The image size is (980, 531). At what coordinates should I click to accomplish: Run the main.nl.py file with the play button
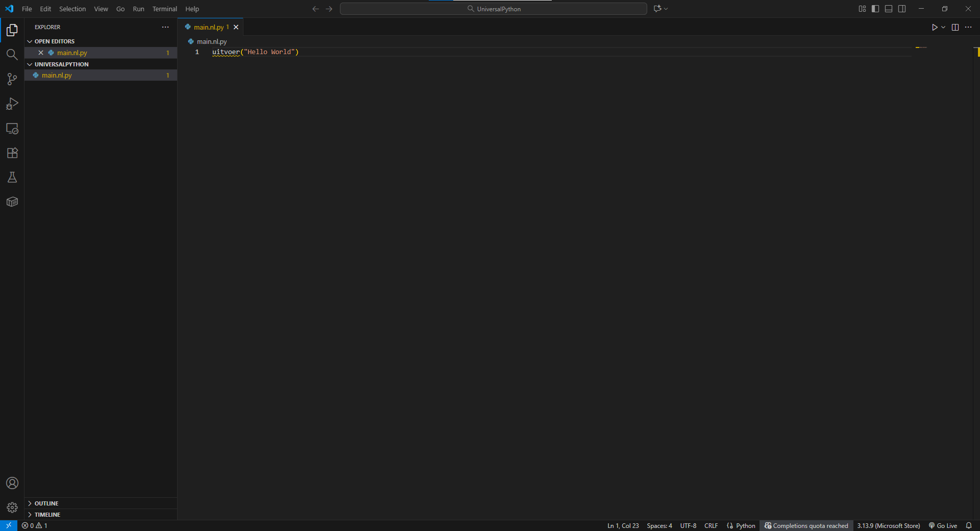(x=935, y=27)
